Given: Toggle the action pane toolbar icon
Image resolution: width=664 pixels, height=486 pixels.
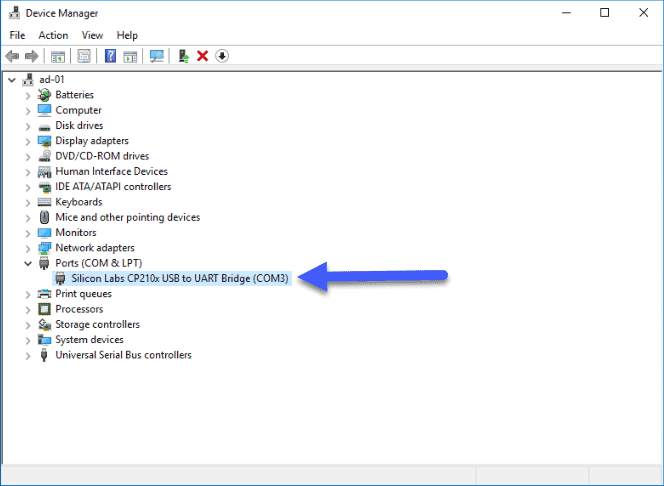Looking at the screenshot, I should 130,56.
